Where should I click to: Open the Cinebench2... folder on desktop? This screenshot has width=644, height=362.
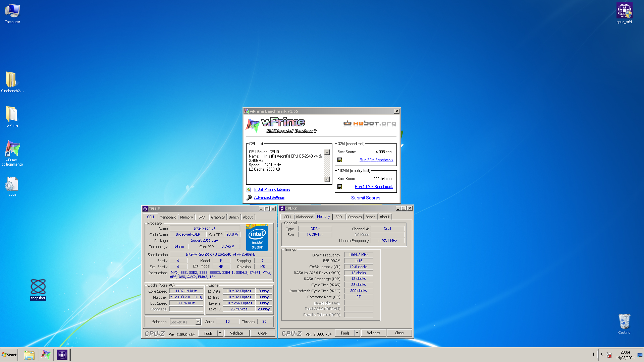12,82
